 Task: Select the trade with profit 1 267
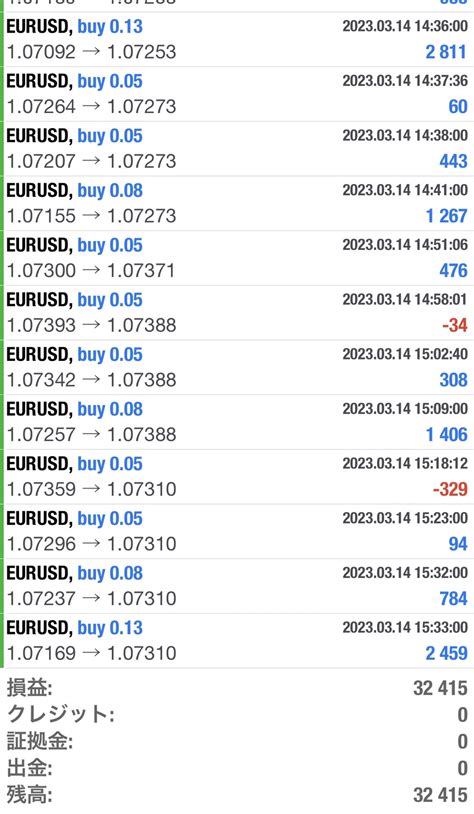tap(237, 204)
